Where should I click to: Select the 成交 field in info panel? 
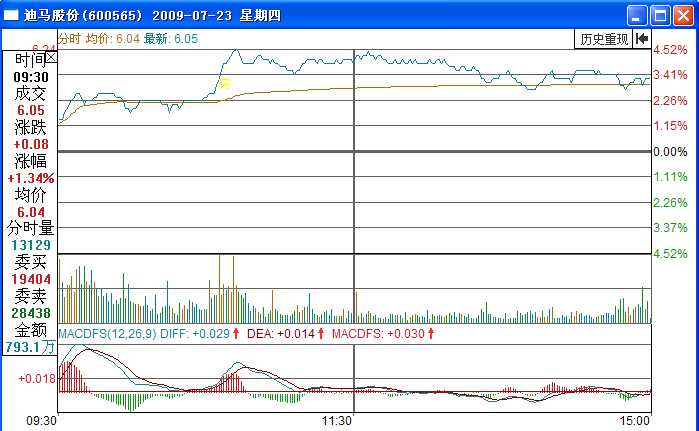pos(30,93)
